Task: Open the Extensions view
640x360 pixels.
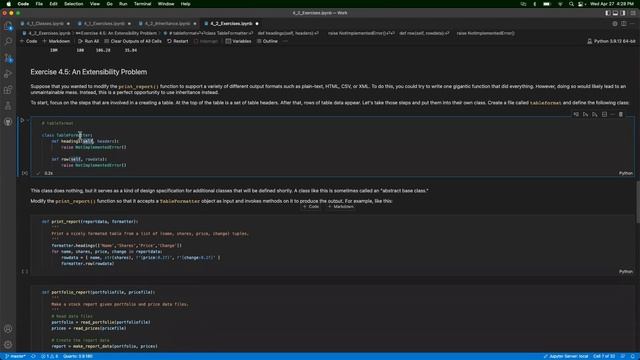Action: (8, 90)
